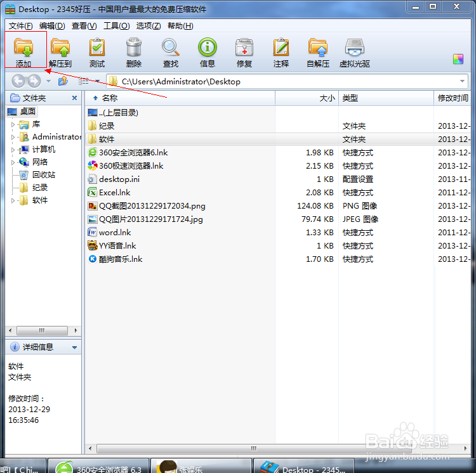Expand the 计算机 tree node

coord(13,150)
